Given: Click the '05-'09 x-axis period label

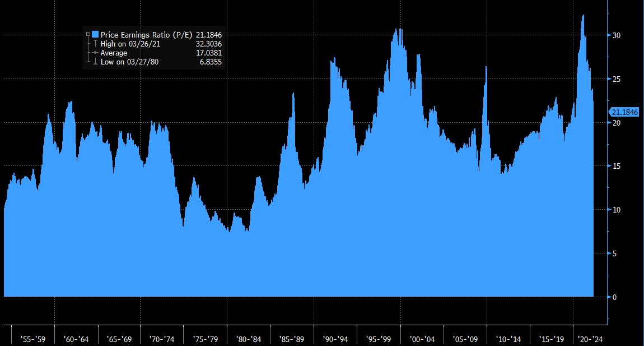Looking at the screenshot, I should click(x=465, y=339).
